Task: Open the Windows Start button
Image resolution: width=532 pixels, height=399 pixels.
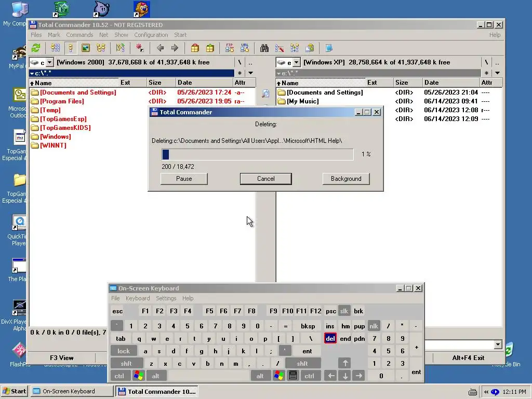Action: 14,391
